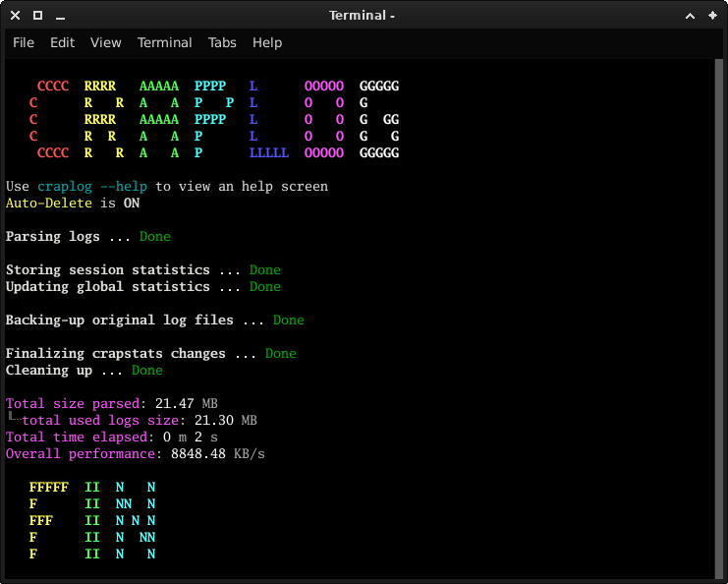Click 'Done' after Updating global statistics
728x584 pixels.
[264, 287]
